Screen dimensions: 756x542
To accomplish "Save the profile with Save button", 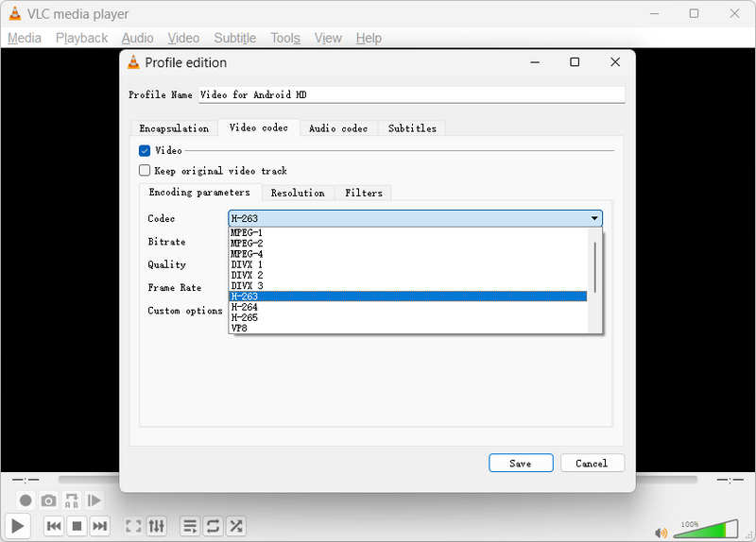I will tap(521, 463).
